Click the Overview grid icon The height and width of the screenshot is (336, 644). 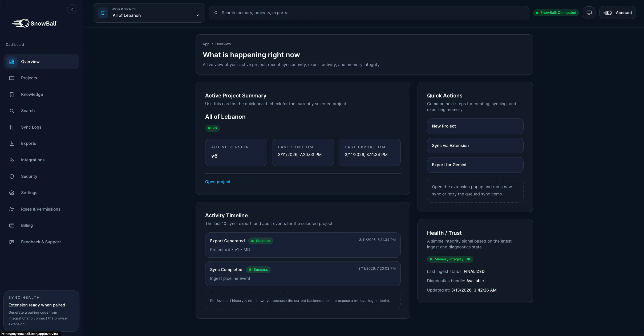tap(12, 62)
